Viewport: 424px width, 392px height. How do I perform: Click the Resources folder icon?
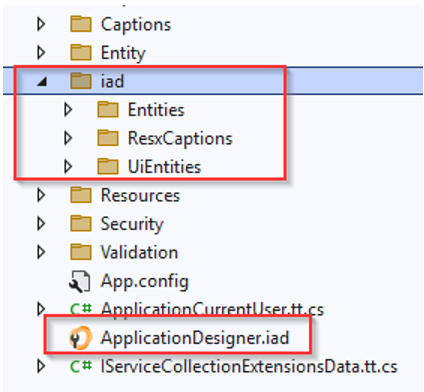81,195
